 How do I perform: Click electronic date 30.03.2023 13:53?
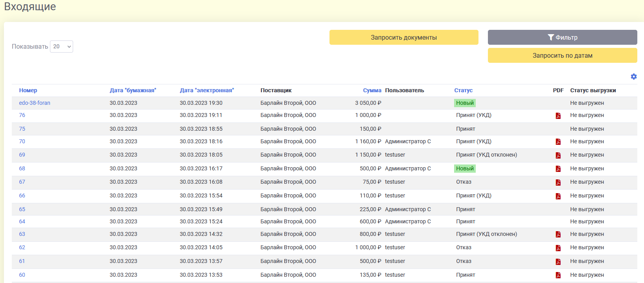pos(201,275)
